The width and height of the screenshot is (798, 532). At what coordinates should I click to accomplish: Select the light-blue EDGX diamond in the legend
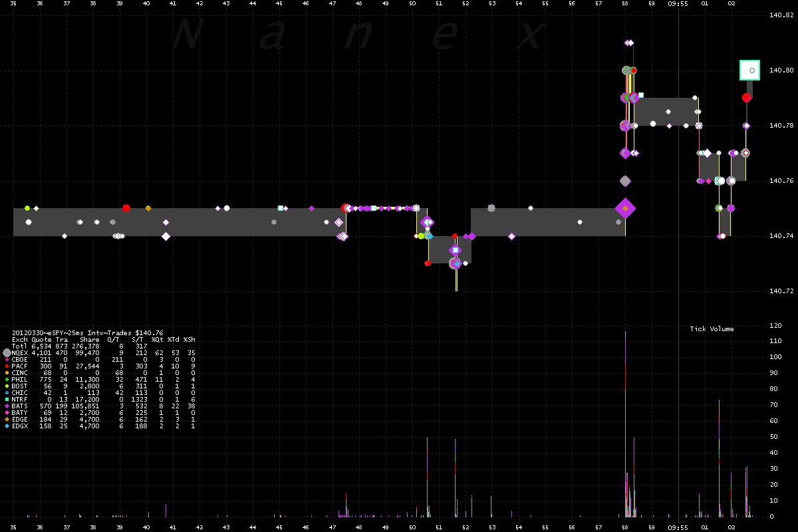[7, 426]
